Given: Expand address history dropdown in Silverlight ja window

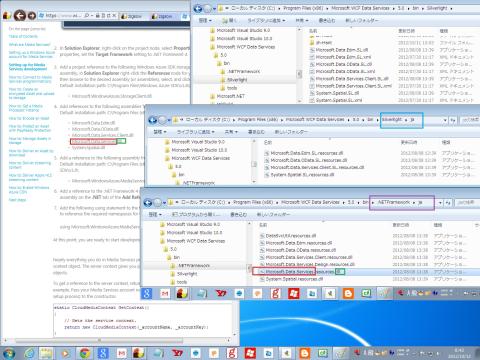Looking at the screenshot, I should (445, 120).
